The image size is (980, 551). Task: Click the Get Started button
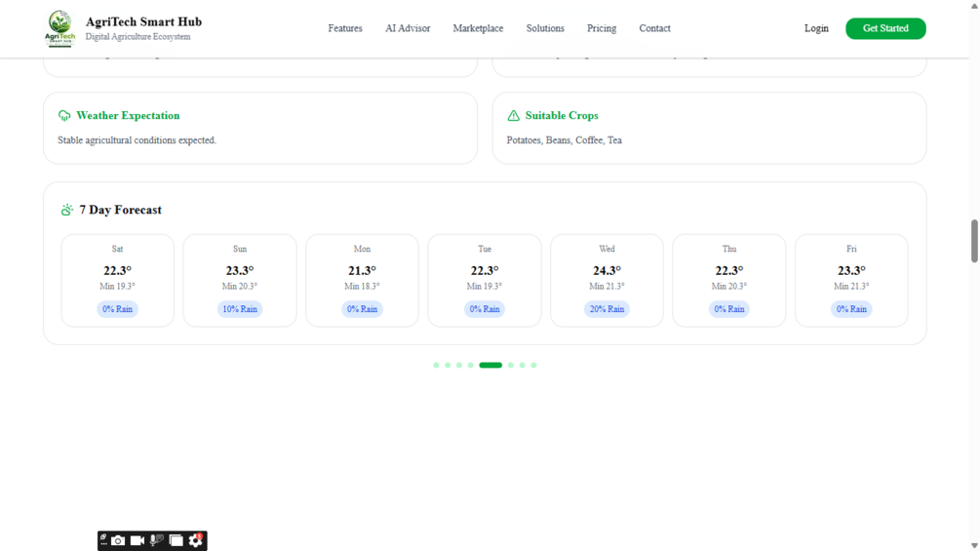pyautogui.click(x=885, y=28)
